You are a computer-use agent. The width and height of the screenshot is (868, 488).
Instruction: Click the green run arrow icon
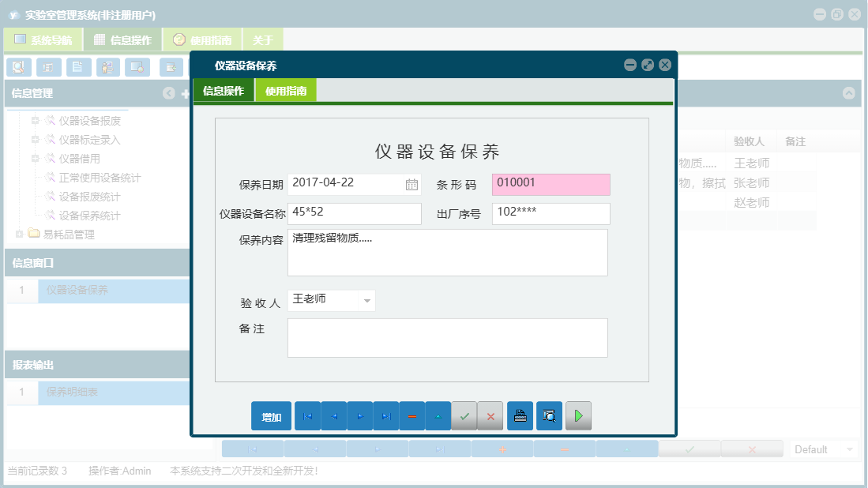[578, 415]
